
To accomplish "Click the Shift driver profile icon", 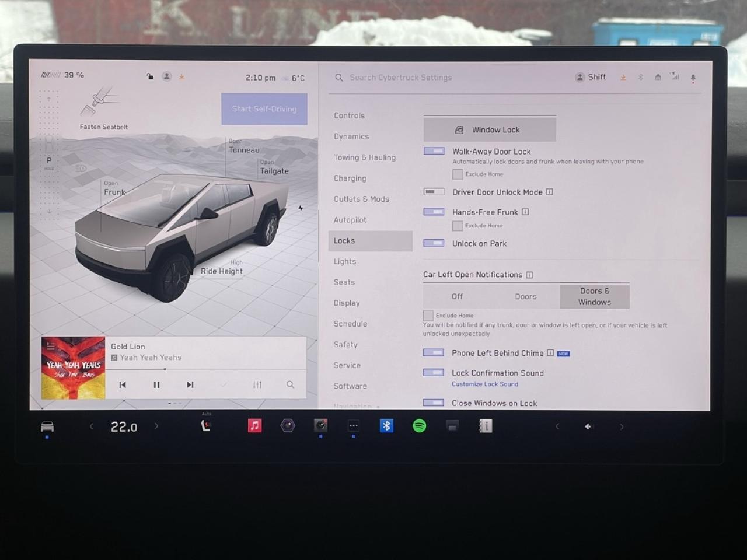I will (590, 76).
